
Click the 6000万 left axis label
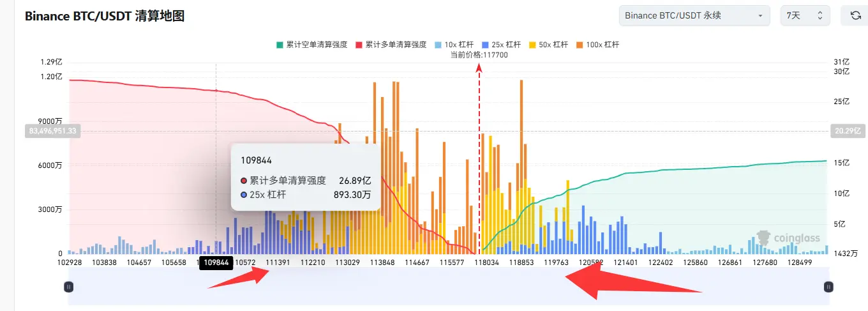(50, 165)
